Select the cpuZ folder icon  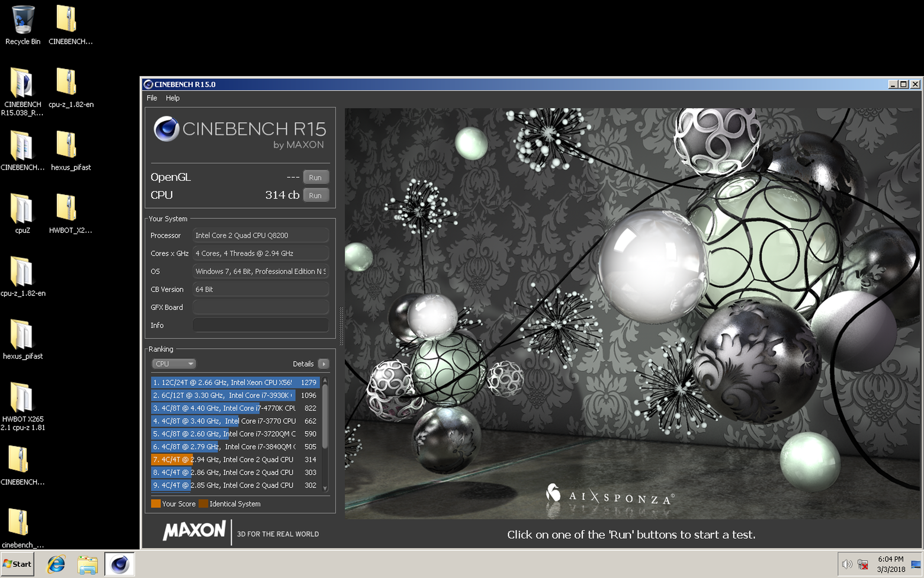[22, 214]
